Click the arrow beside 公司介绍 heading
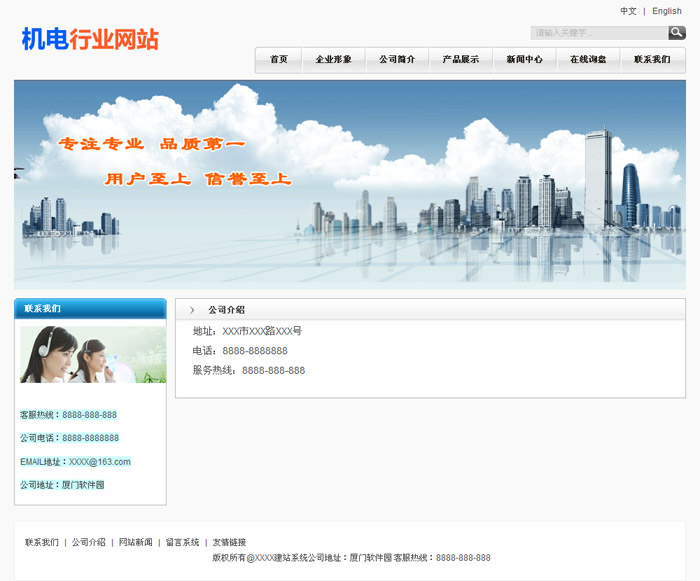Image resolution: width=700 pixels, height=581 pixels. 192,310
